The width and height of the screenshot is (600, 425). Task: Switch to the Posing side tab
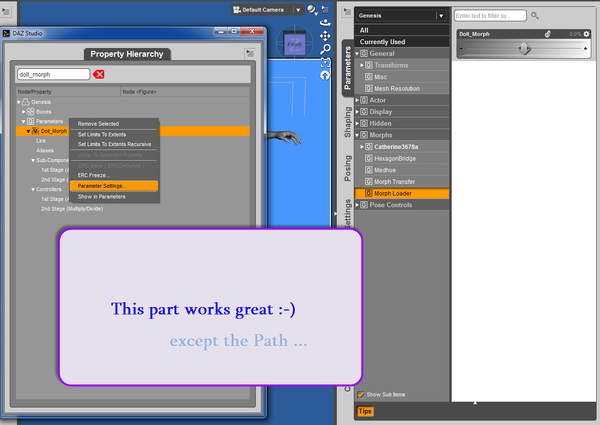click(x=348, y=168)
